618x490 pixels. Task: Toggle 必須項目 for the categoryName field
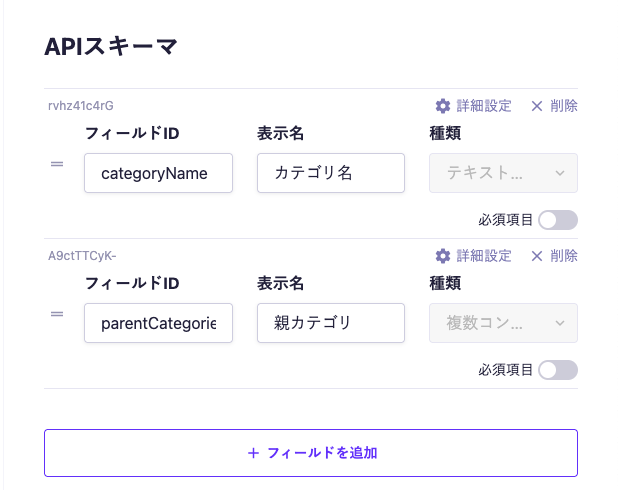coord(557,220)
